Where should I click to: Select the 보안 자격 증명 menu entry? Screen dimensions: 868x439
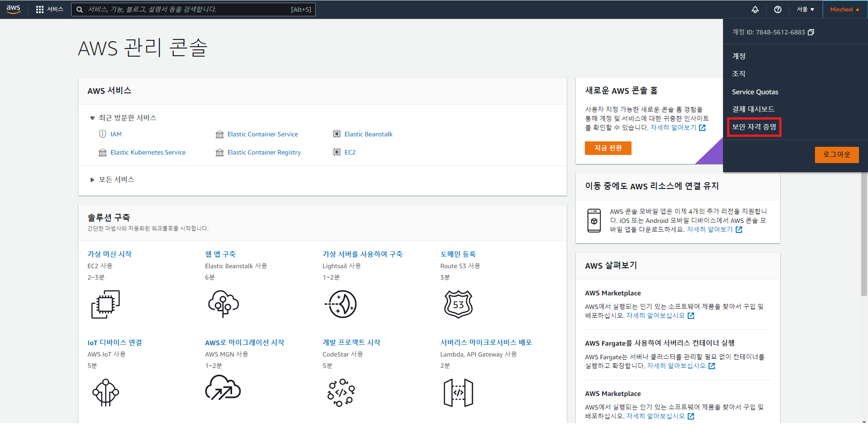click(x=754, y=127)
